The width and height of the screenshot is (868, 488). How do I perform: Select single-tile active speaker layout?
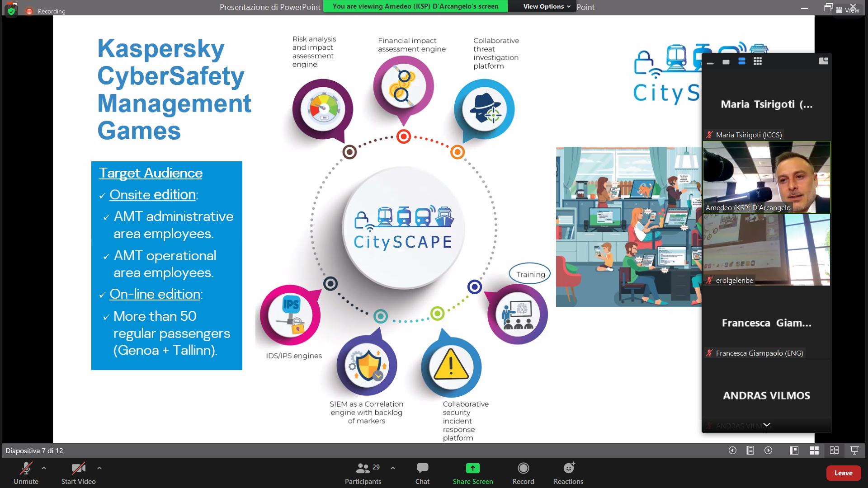tap(726, 62)
